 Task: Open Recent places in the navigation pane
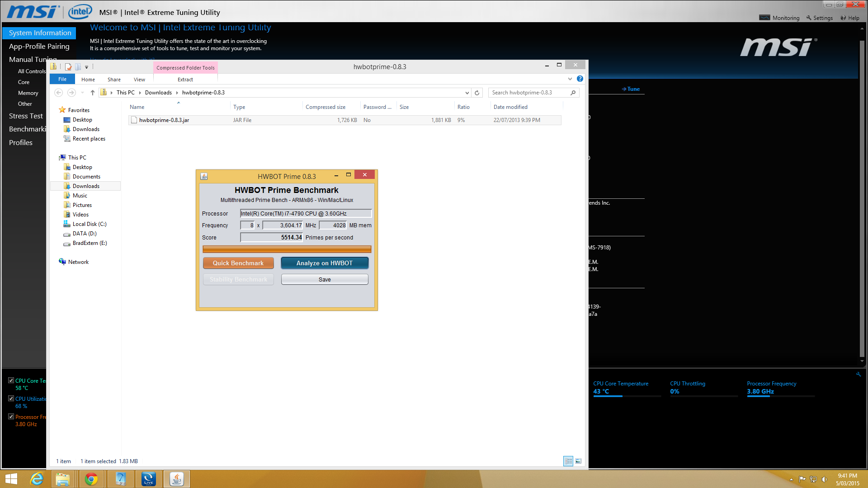(x=89, y=139)
